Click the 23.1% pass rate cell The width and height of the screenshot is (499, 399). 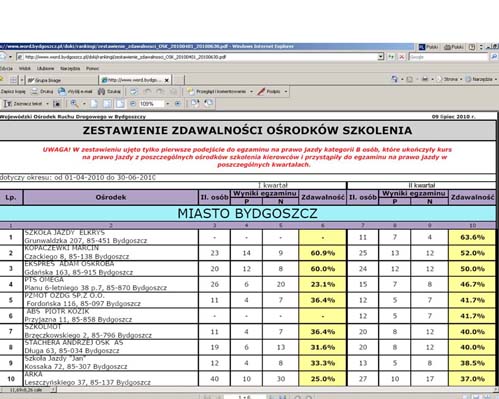(x=323, y=284)
